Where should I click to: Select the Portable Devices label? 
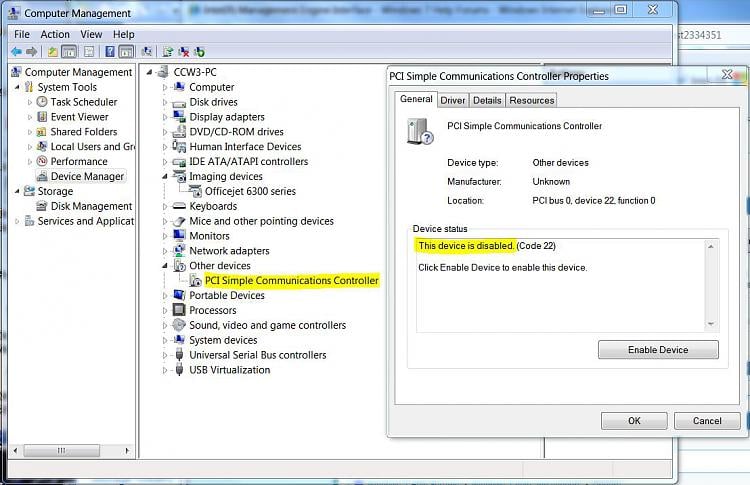tap(227, 295)
